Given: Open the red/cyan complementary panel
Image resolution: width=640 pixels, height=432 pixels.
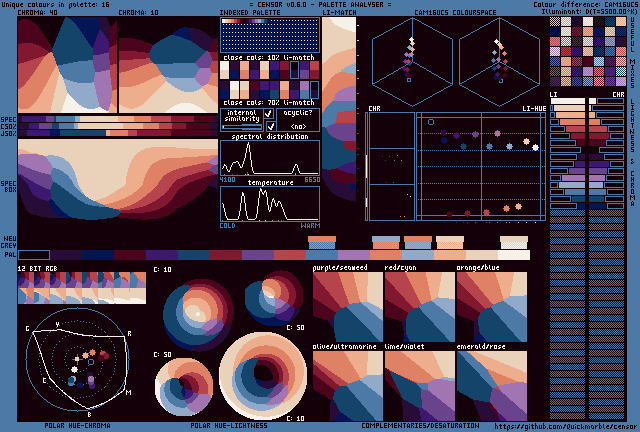Looking at the screenshot, I should (x=420, y=307).
